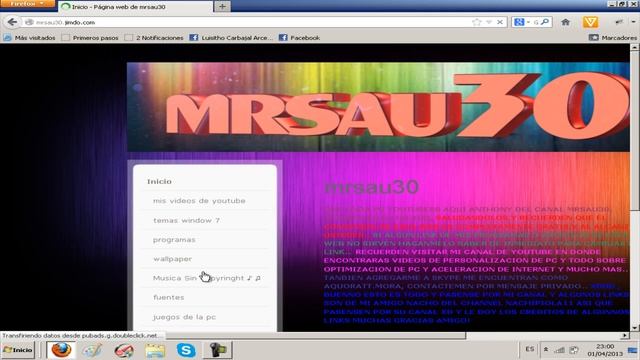The height and width of the screenshot is (360, 640).
Task: Go to the fuentes menu entry
Action: pyautogui.click(x=169, y=297)
